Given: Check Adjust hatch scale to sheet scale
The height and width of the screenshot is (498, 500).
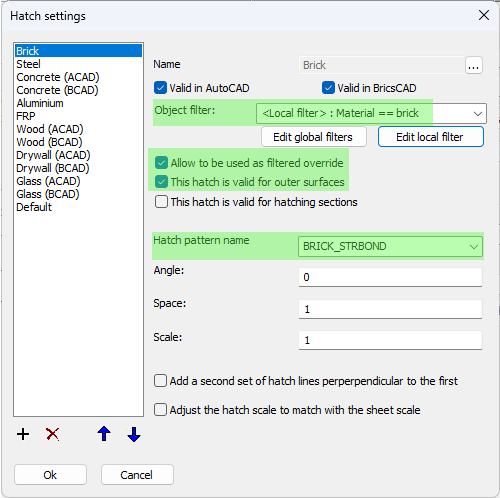Looking at the screenshot, I should coord(160,410).
